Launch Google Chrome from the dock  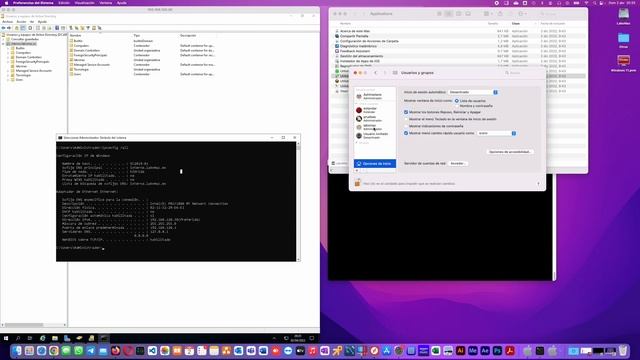click(53, 351)
